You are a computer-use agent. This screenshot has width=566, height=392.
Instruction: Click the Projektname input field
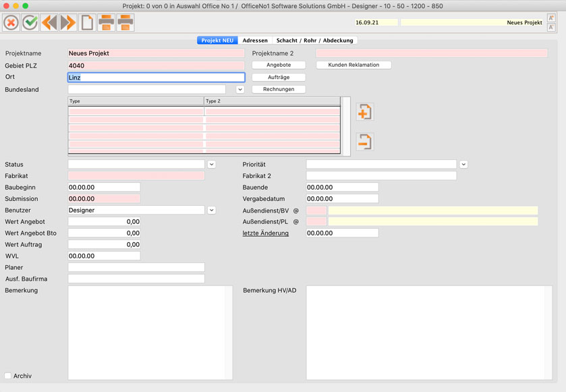(x=156, y=53)
